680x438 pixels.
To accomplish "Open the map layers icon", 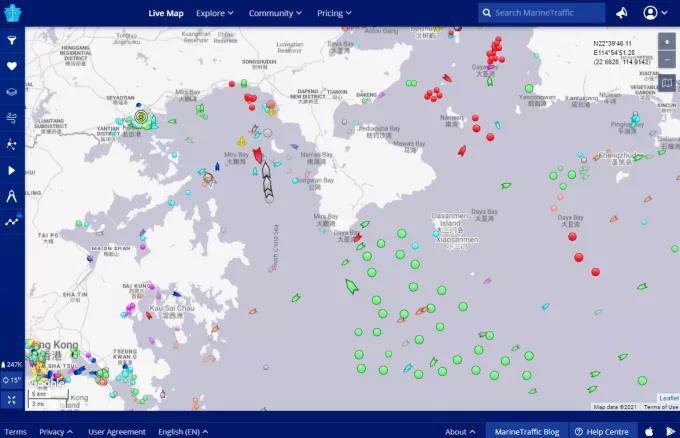I will (12, 92).
